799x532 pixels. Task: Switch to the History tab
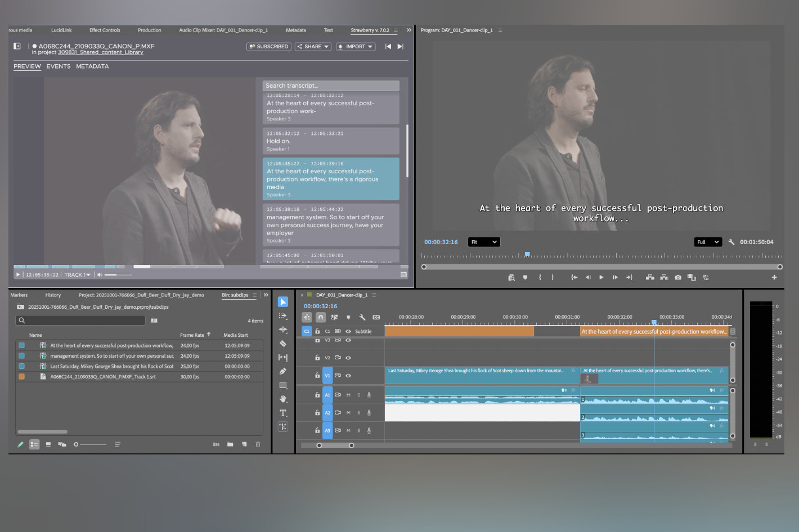[53, 295]
